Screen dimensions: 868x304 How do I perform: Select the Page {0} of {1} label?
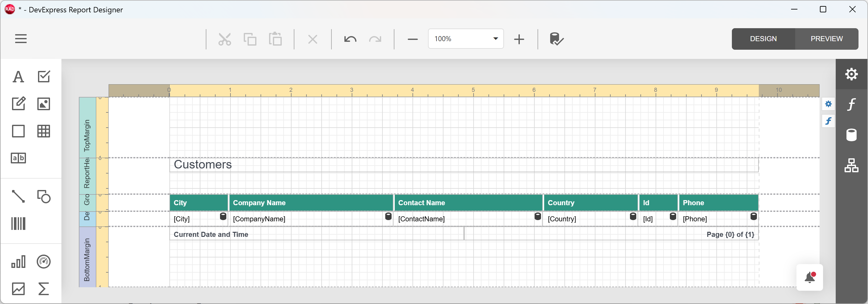click(x=611, y=234)
